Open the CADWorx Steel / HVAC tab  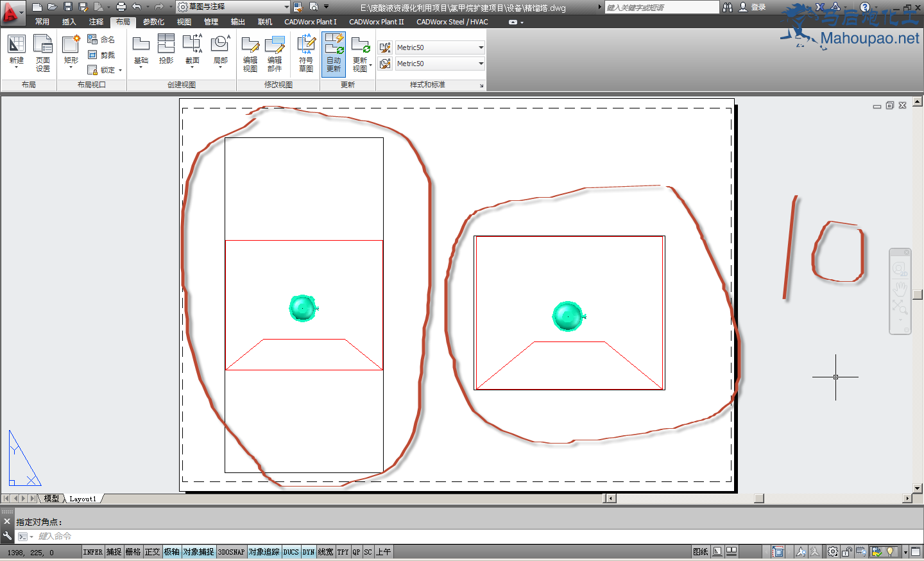coord(452,22)
